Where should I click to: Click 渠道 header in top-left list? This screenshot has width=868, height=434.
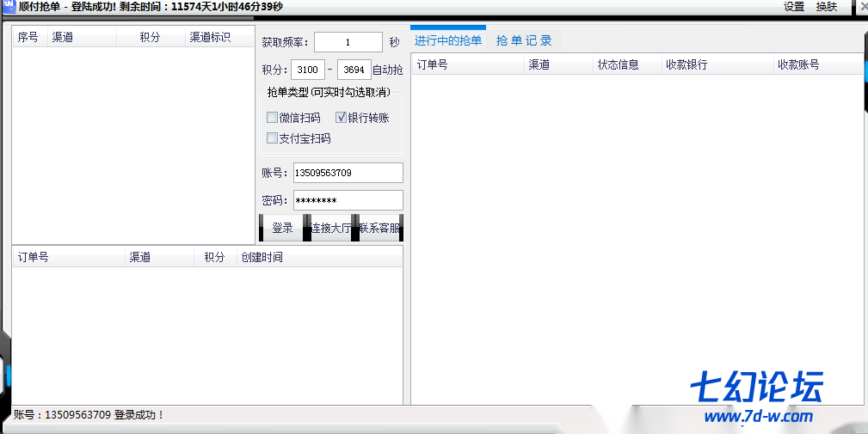point(82,37)
